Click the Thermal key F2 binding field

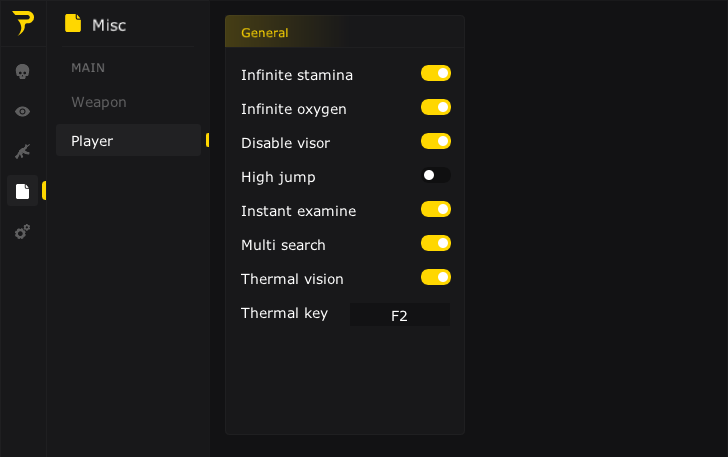click(x=399, y=315)
